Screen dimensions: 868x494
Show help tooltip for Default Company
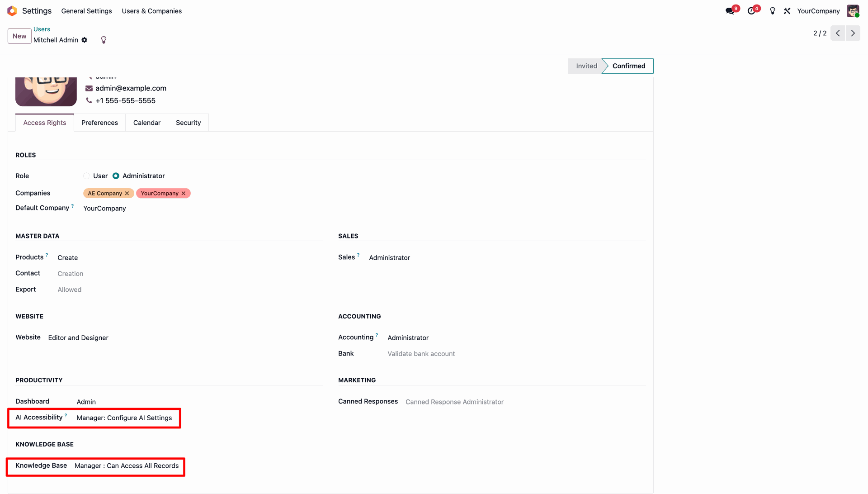pos(72,206)
